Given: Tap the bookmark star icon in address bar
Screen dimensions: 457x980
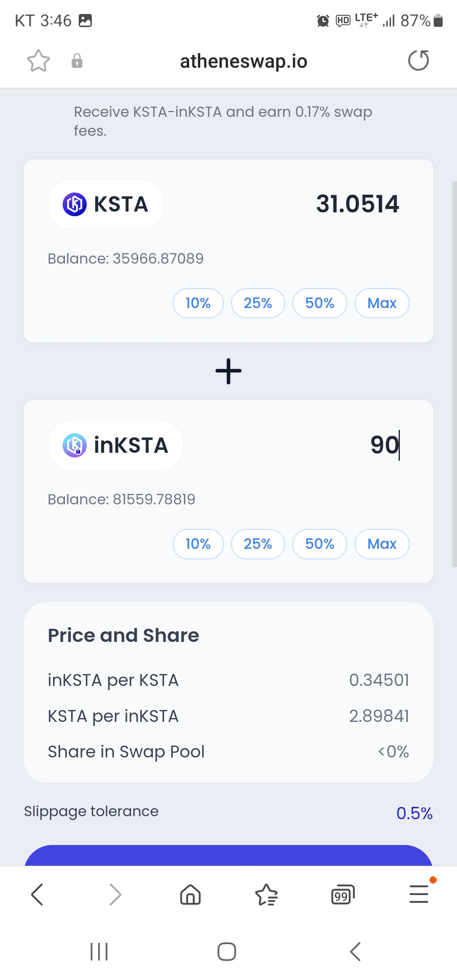Looking at the screenshot, I should [x=39, y=61].
